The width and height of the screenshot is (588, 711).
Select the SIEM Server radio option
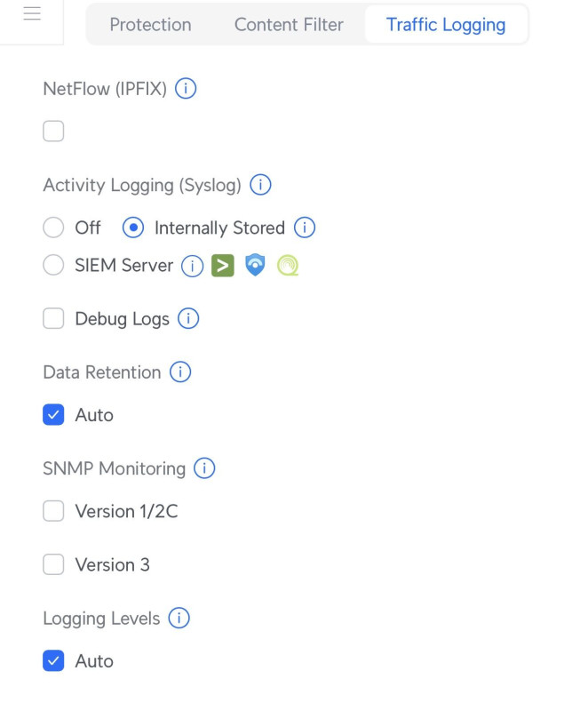53,266
